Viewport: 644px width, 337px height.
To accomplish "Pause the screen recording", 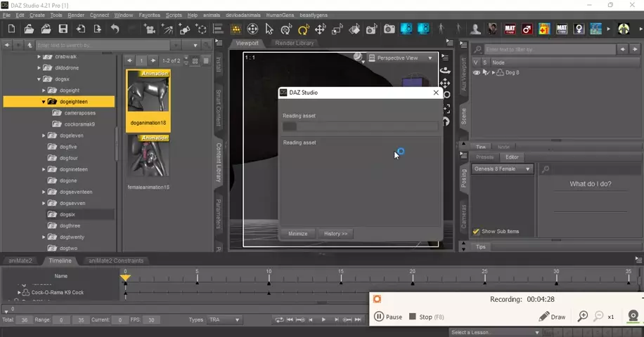I will pyautogui.click(x=388, y=317).
